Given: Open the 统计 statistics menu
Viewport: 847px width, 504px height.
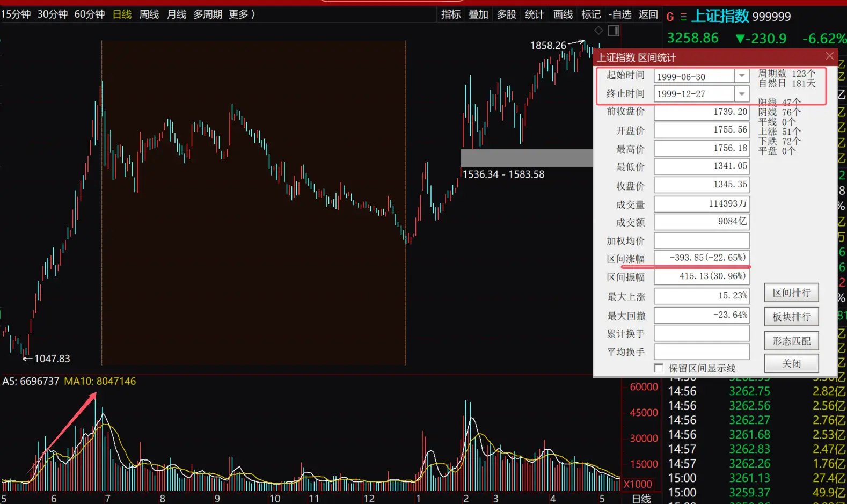Looking at the screenshot, I should (534, 14).
